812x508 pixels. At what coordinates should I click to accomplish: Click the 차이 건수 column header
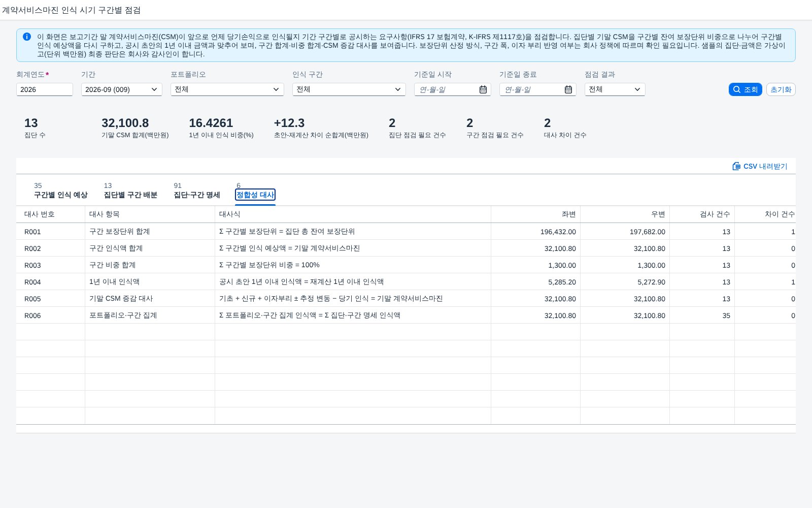[765, 214]
